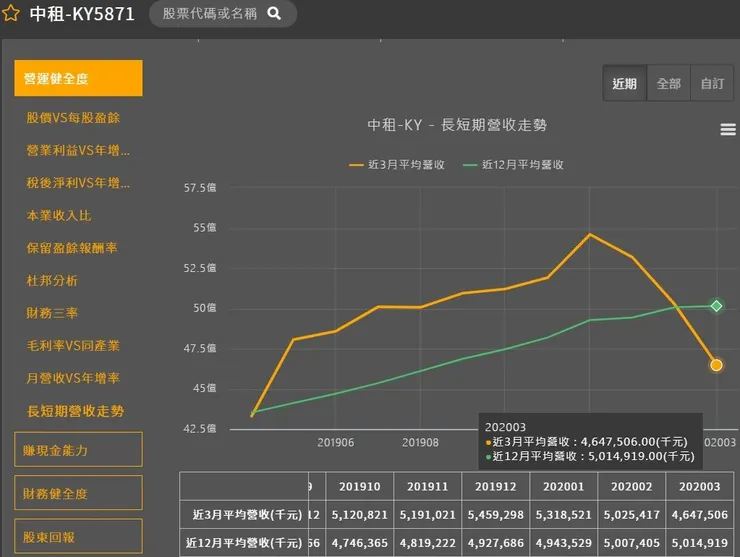This screenshot has height=557, width=740.
Task: Click the 42.5億 y-axis label
Action: [200, 429]
